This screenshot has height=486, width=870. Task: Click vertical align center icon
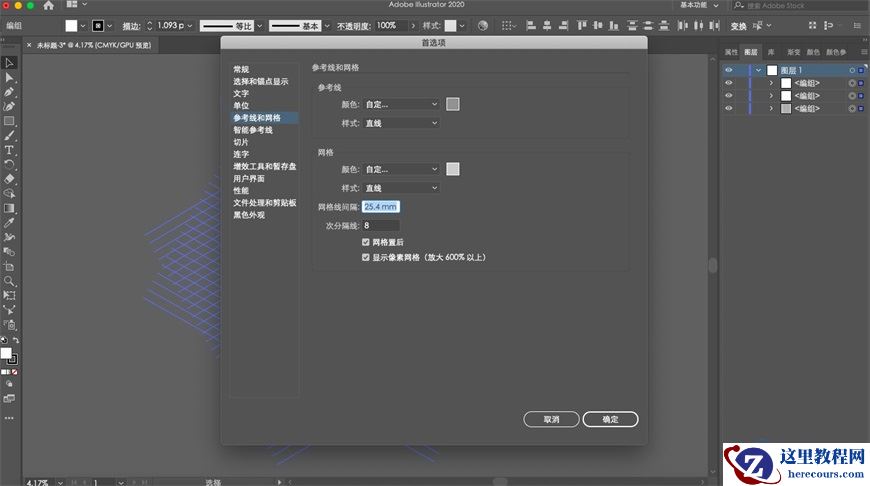[598, 26]
